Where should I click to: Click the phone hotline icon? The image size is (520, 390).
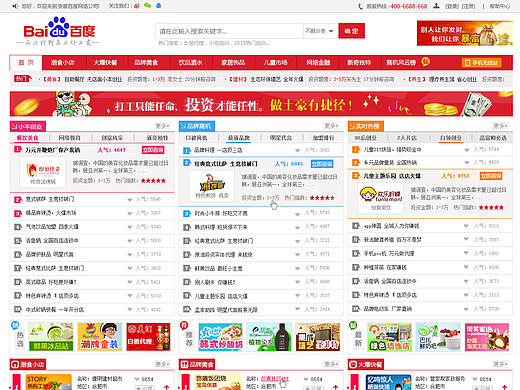coord(360,6)
